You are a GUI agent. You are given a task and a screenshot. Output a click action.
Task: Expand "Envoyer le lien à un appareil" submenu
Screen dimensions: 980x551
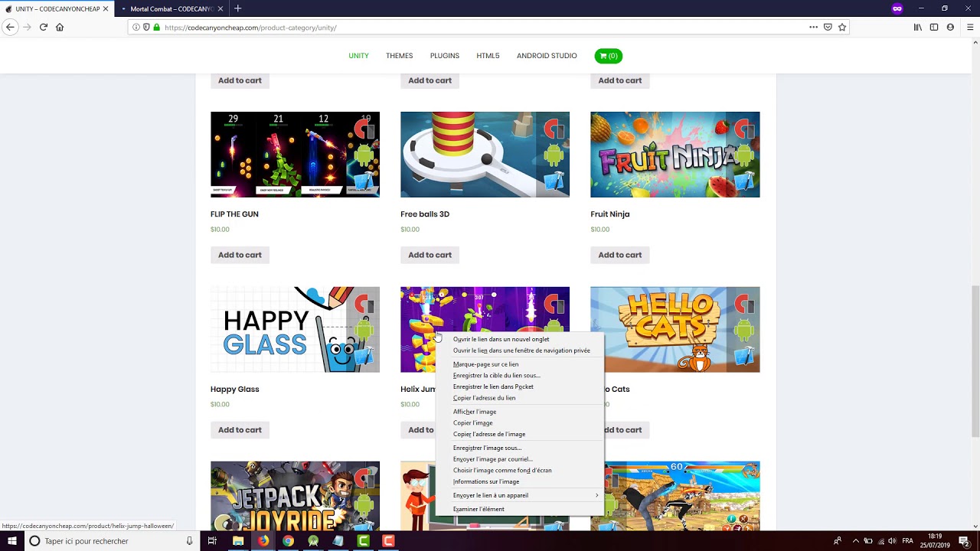pos(519,495)
